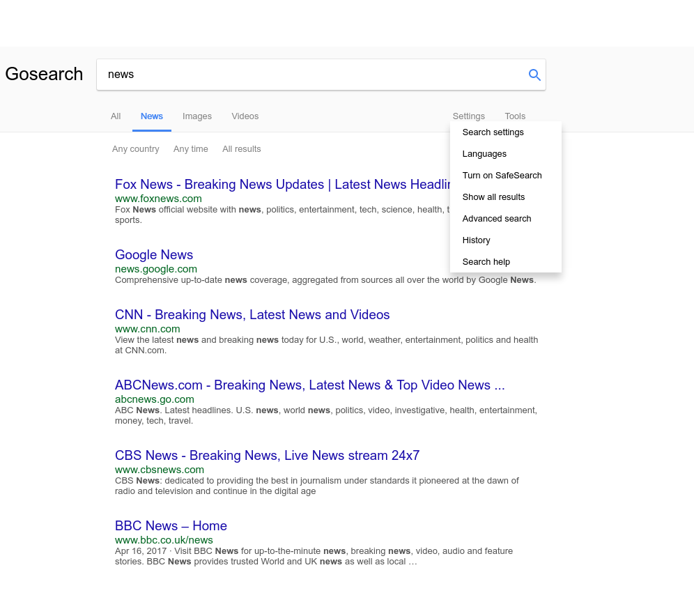Expand the Any time filter

(191, 149)
